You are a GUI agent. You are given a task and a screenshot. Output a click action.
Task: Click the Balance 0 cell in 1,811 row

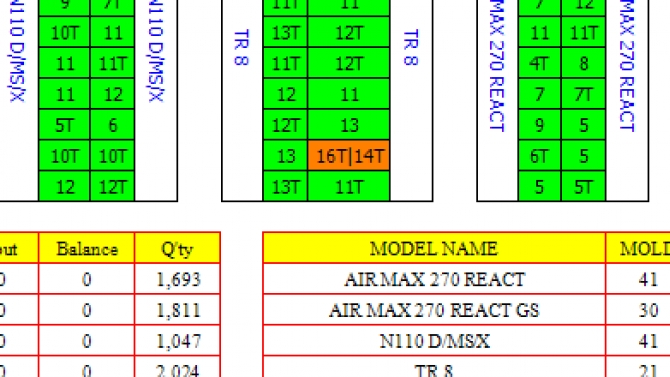pos(87,310)
